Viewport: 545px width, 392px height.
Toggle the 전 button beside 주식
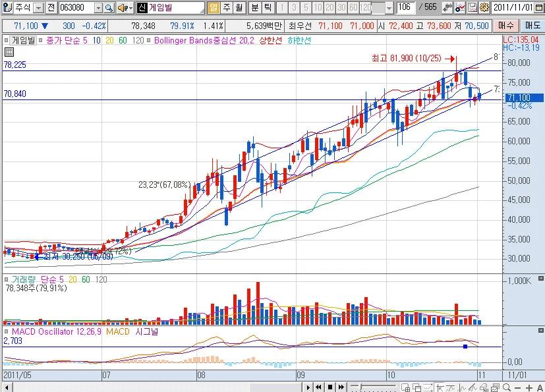tap(51, 8)
